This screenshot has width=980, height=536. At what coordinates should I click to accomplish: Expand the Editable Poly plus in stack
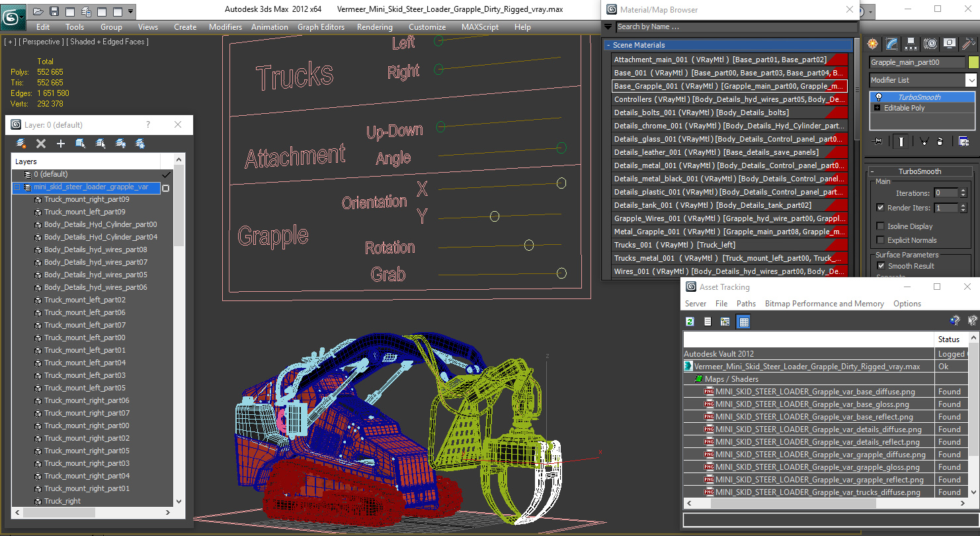[x=877, y=108]
